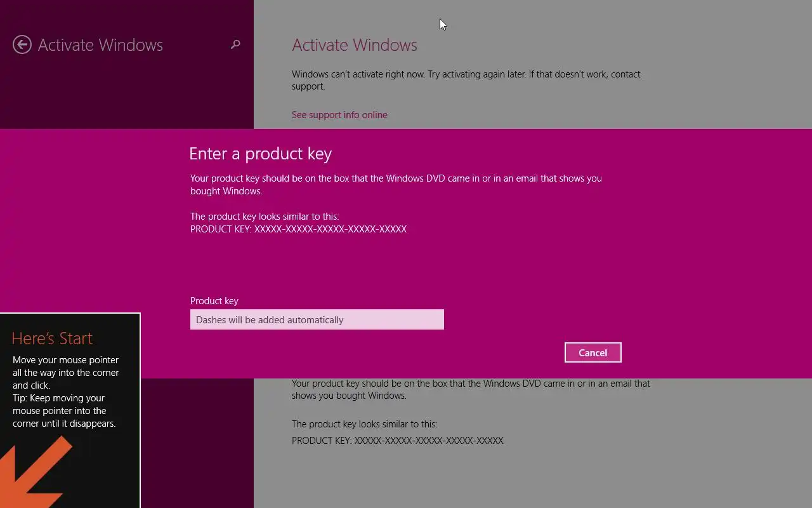Click the PRODUCT KEY sample text in the dialog
The image size is (812, 508).
point(298,229)
